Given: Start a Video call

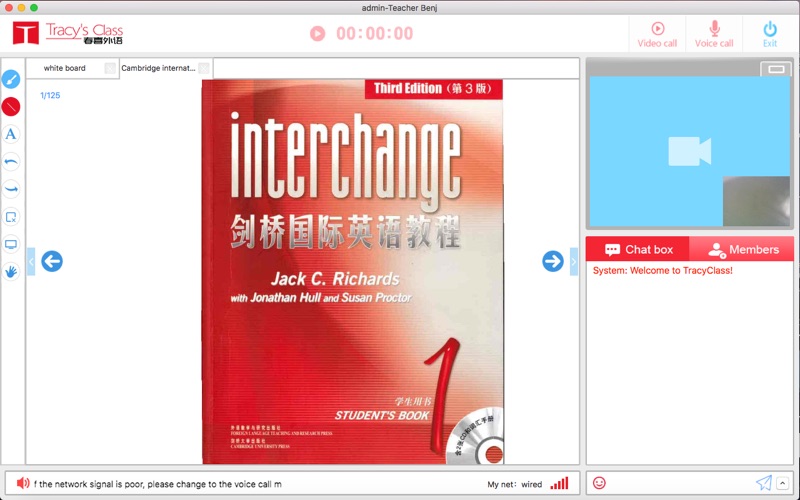Looking at the screenshot, I should [657, 34].
